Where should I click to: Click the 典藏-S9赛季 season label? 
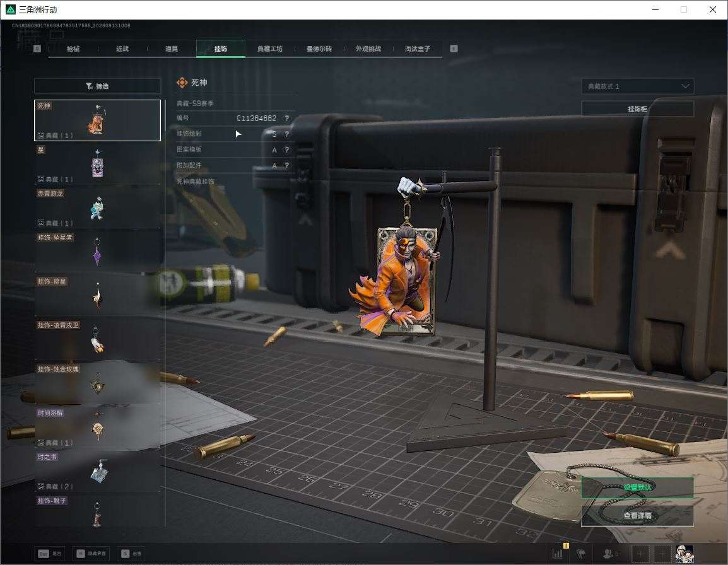click(195, 103)
